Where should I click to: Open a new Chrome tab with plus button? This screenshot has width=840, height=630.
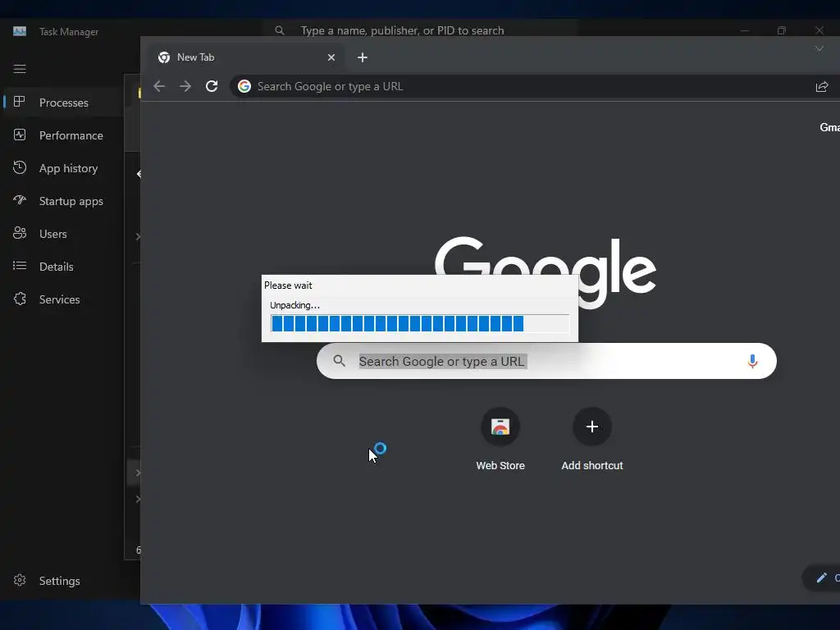pos(363,57)
